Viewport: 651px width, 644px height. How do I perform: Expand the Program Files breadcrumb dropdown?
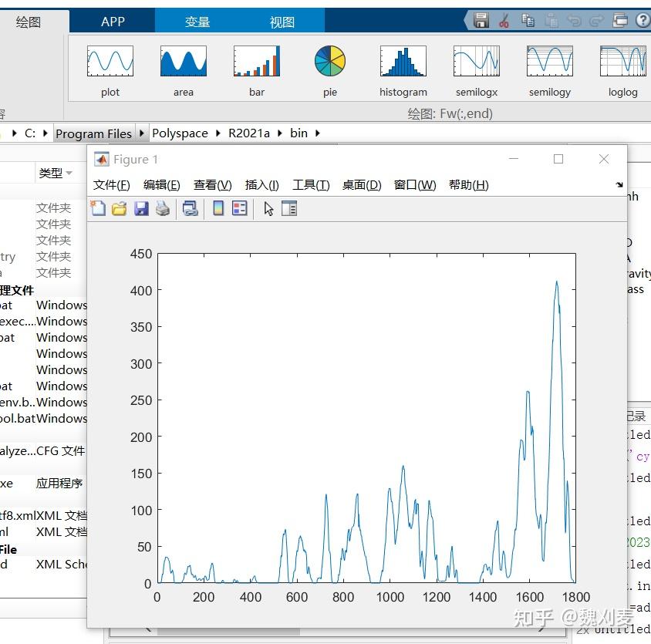tap(142, 133)
